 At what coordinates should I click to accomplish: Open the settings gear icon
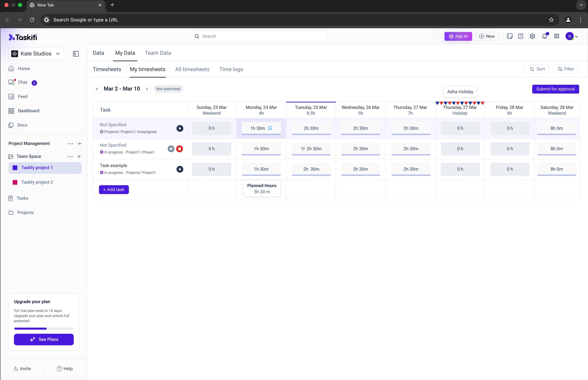(532, 36)
